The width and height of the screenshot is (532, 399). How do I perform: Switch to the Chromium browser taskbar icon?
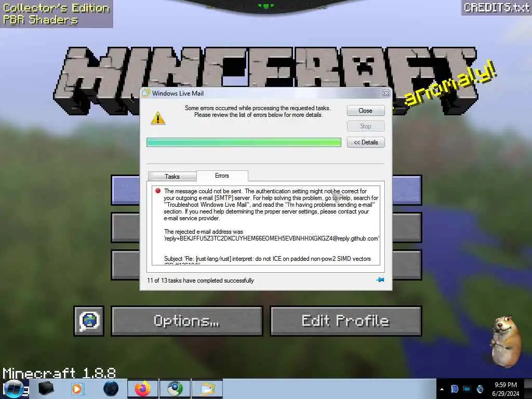pos(175,389)
